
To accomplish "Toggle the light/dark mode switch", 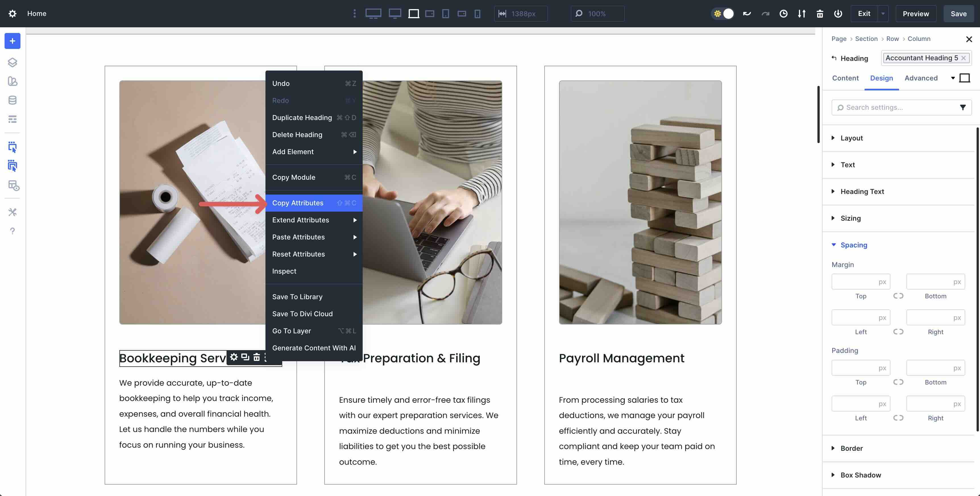I will pyautogui.click(x=722, y=14).
